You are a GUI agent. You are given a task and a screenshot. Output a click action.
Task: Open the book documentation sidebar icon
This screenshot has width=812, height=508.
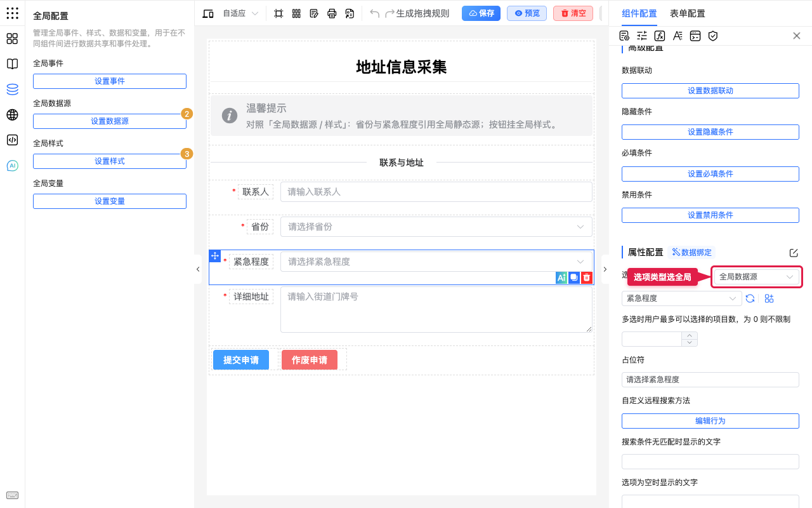coord(12,64)
